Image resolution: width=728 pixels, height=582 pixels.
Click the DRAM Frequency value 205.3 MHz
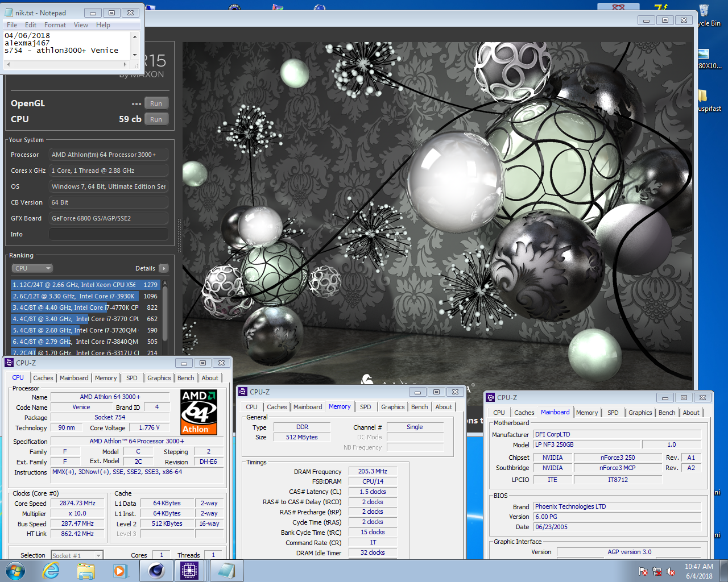click(x=373, y=472)
